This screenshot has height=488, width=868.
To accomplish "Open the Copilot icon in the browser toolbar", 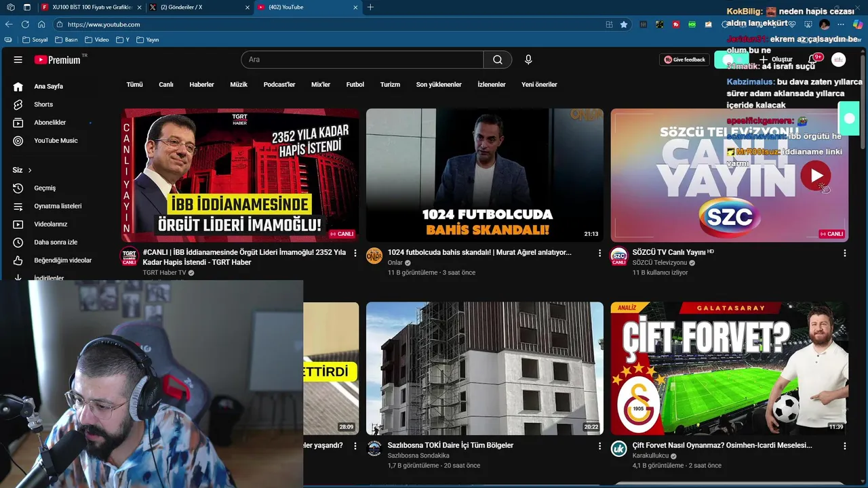I will pos(857,24).
